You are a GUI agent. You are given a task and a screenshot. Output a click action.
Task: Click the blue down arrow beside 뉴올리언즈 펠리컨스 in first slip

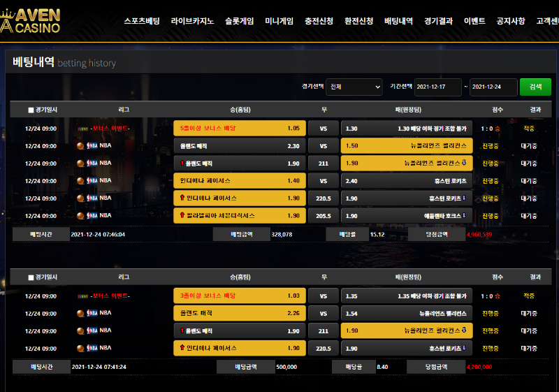[464, 163]
